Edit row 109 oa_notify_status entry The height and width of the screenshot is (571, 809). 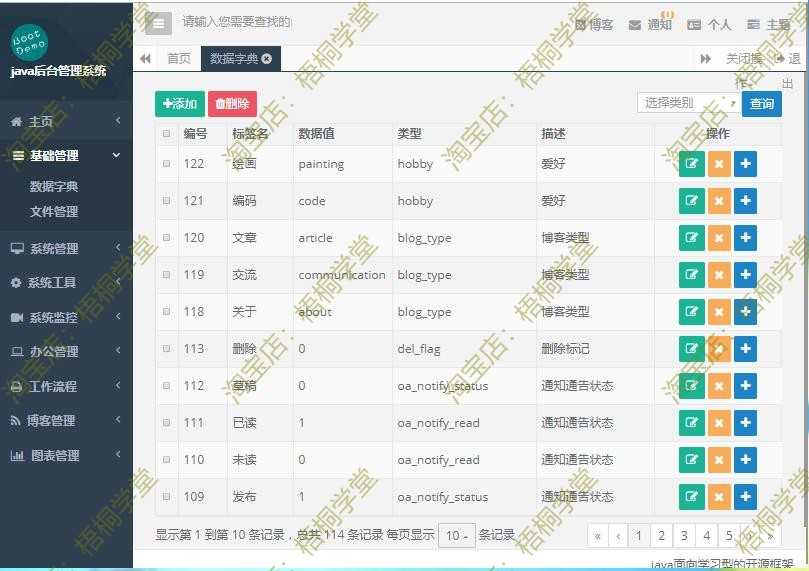[x=691, y=497]
